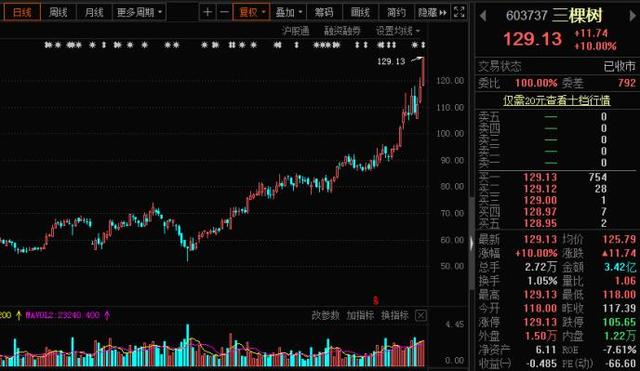Go to previous stock arrow
Viewport: 640px width, 371px height.
click(483, 16)
